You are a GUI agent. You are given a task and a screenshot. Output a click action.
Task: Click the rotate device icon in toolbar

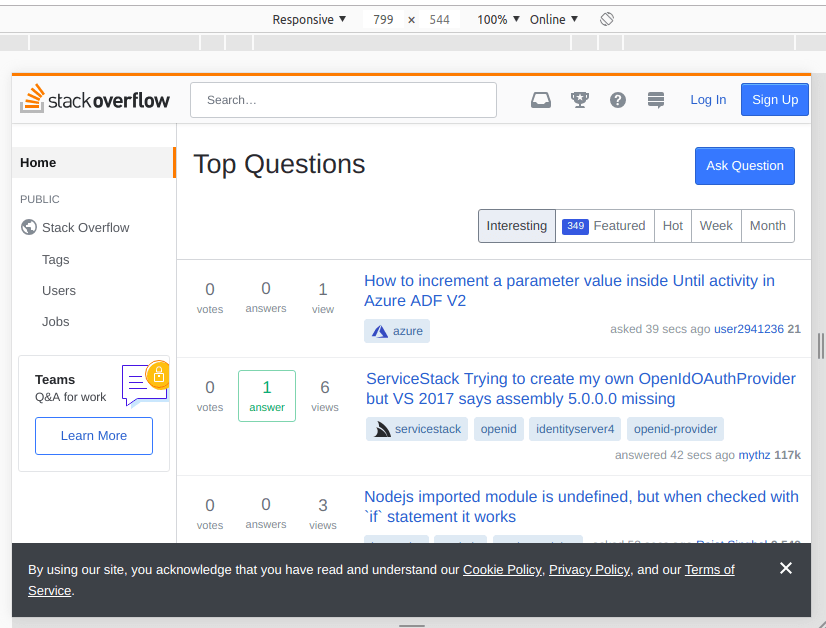[x=606, y=19]
